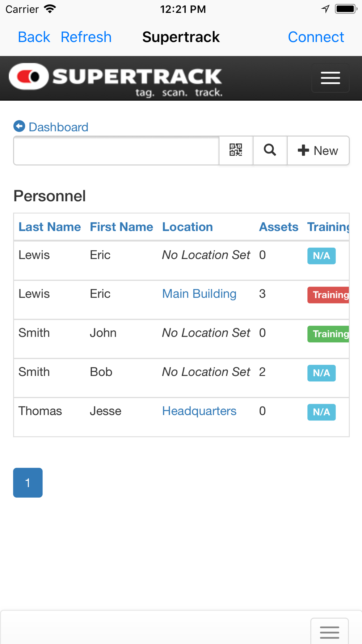Sort table by Last Name column

50,227
